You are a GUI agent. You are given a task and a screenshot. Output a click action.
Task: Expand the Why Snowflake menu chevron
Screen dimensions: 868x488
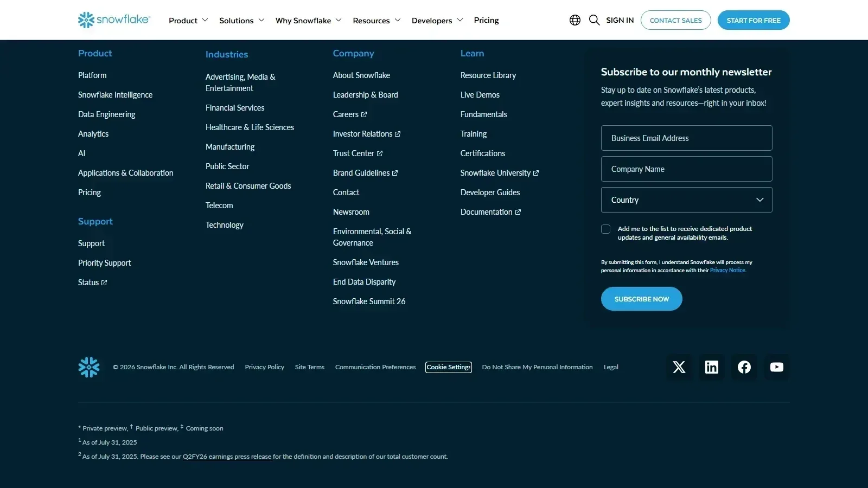339,20
